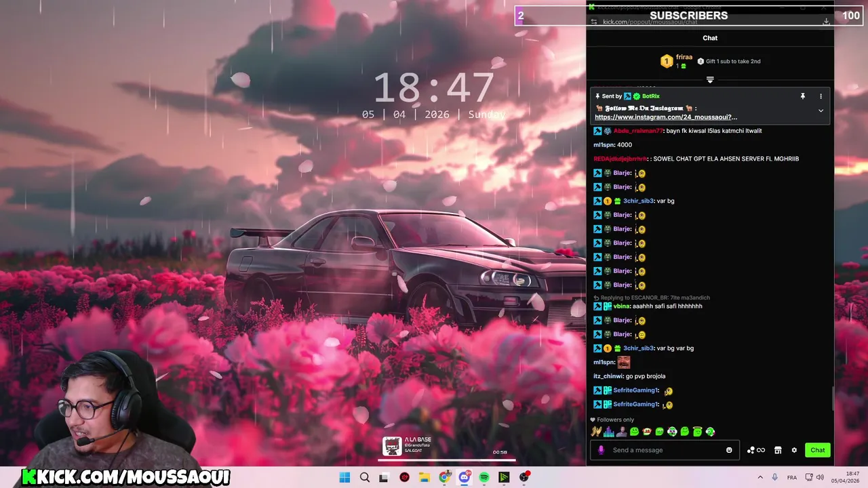Click the purple microphone icon in chat input

pyautogui.click(x=601, y=450)
